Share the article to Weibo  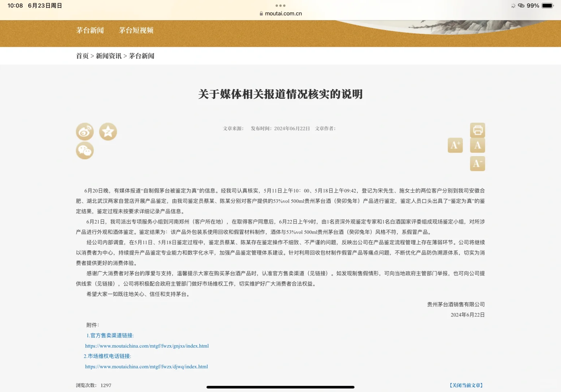click(85, 131)
